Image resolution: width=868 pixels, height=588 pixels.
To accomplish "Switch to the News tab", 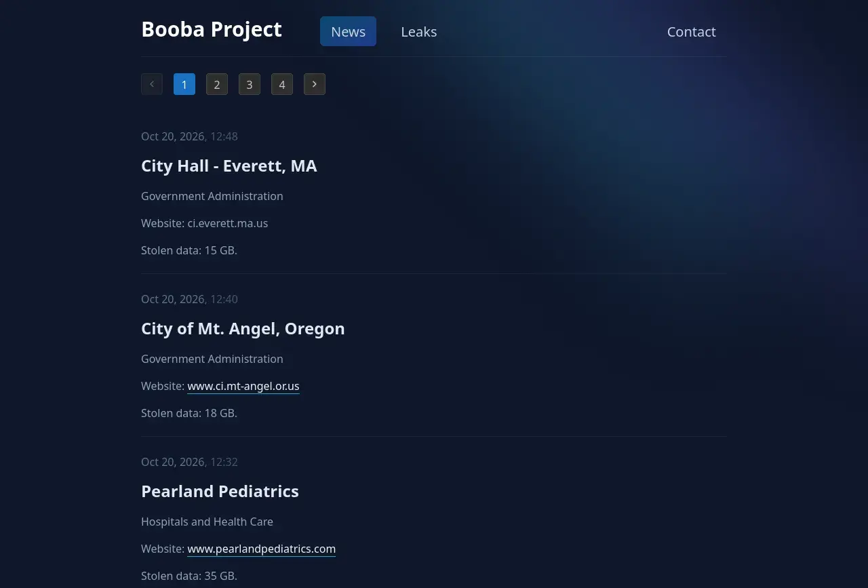I will pyautogui.click(x=348, y=31).
